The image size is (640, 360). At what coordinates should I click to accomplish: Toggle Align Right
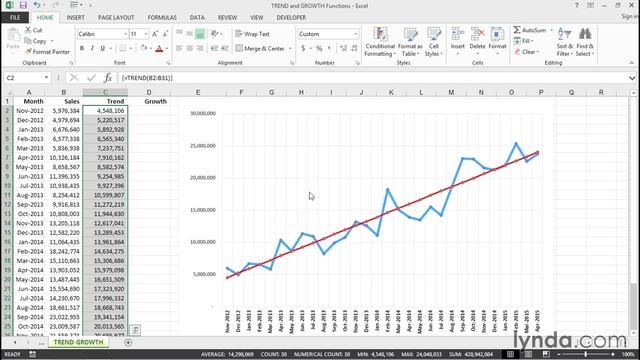click(x=200, y=48)
